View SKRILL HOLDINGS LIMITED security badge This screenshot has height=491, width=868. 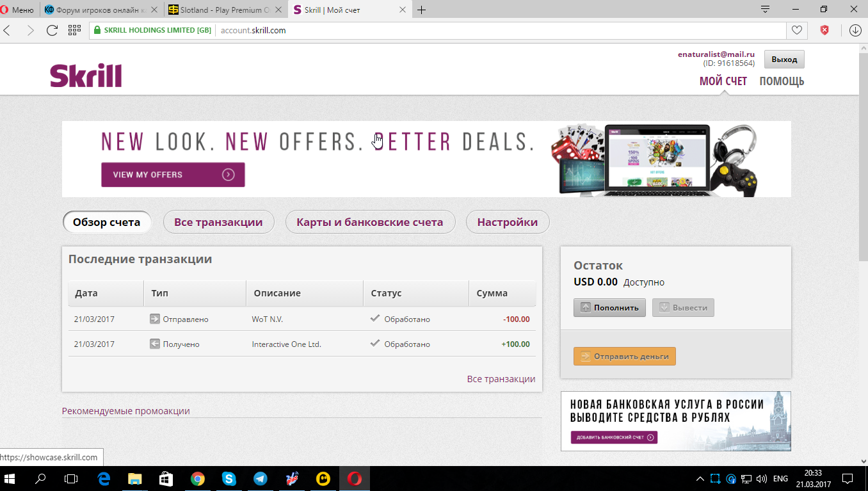(x=152, y=30)
